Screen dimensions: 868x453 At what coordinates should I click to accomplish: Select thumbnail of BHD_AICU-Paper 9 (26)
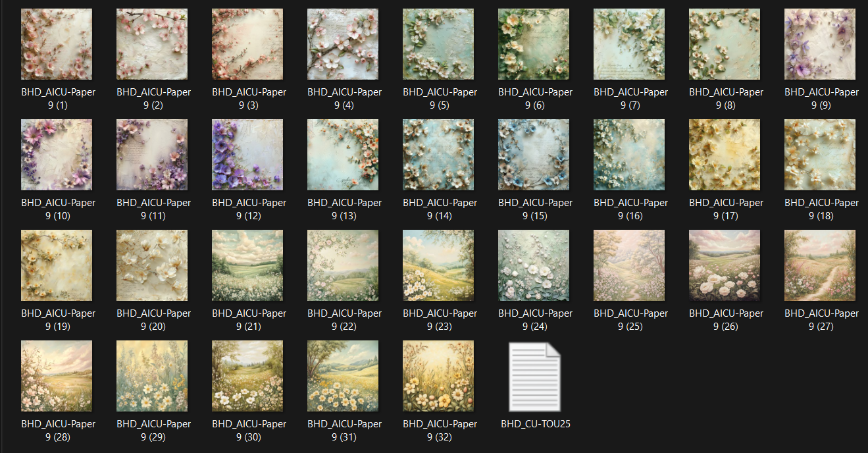pos(725,265)
